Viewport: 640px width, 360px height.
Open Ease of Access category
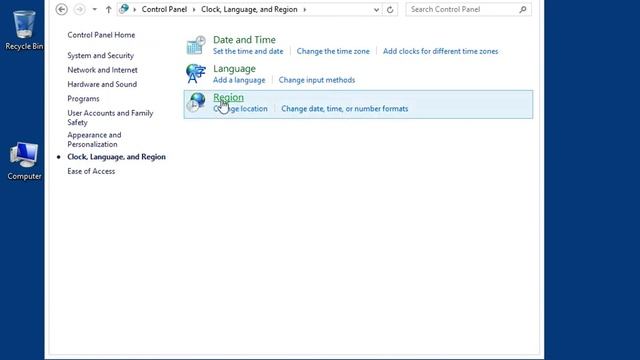point(91,171)
